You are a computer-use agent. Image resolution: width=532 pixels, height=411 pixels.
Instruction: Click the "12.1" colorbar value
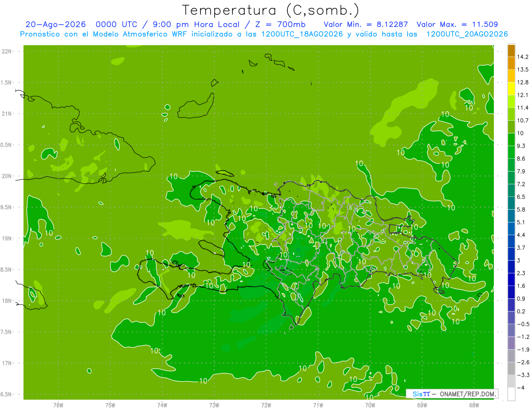click(x=523, y=95)
